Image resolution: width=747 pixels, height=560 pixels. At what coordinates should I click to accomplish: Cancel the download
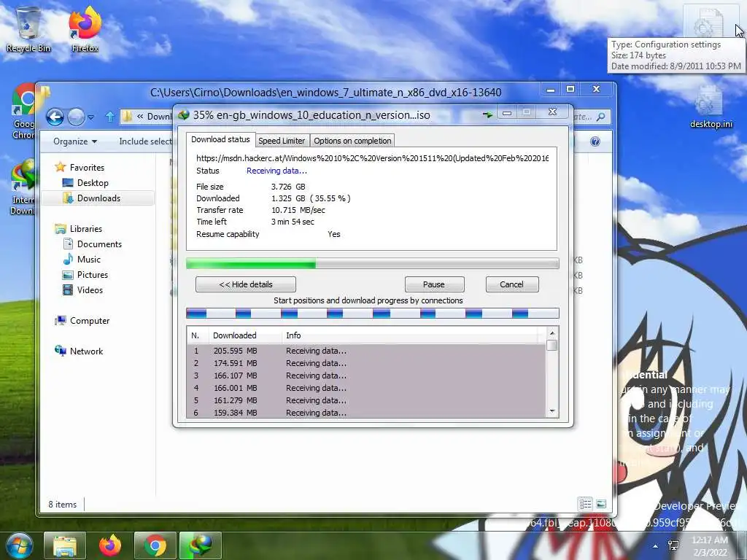pyautogui.click(x=512, y=284)
